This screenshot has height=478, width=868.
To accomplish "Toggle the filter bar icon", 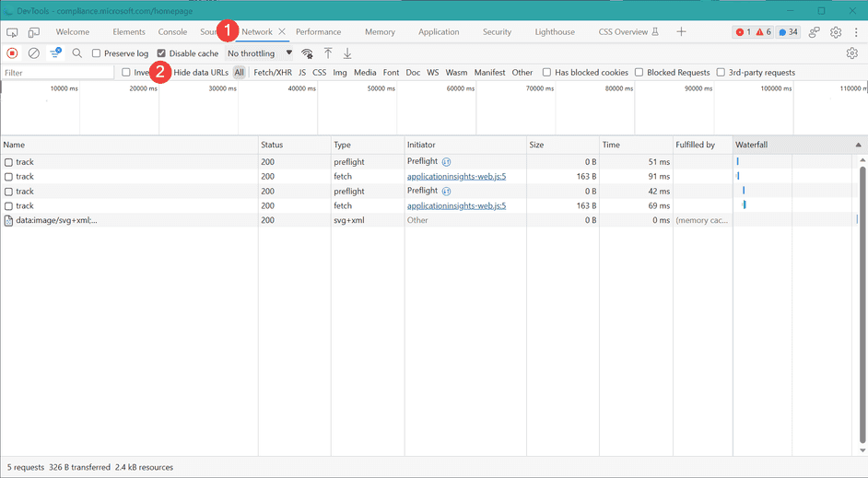I will (x=55, y=53).
